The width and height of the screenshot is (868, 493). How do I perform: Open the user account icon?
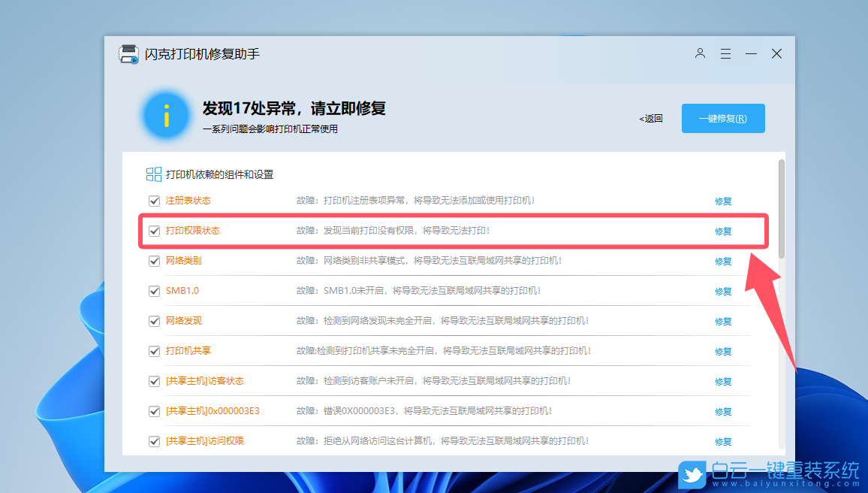click(x=700, y=53)
